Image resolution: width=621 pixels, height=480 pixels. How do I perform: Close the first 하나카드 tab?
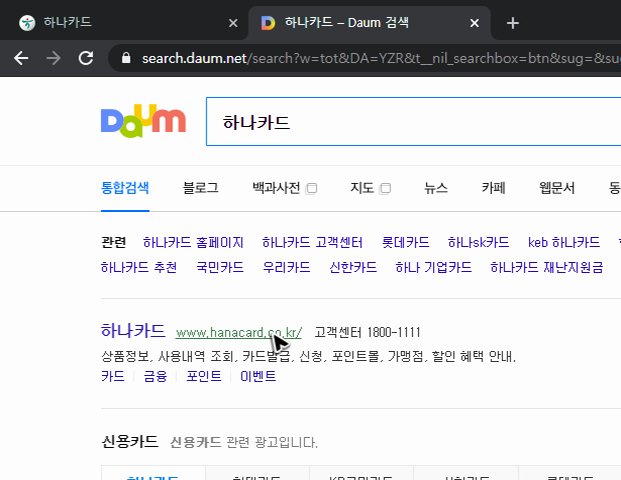(233, 23)
